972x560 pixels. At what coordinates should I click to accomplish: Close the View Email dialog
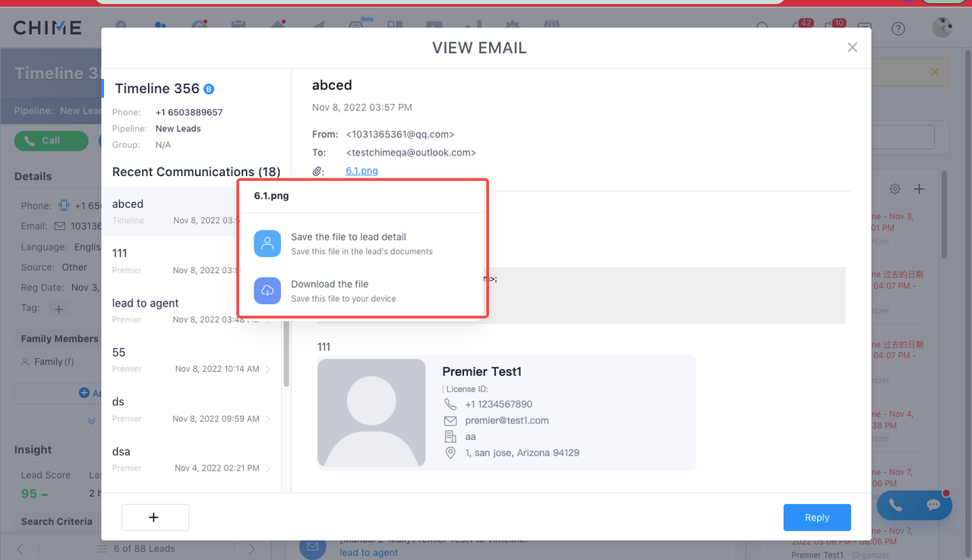point(852,48)
